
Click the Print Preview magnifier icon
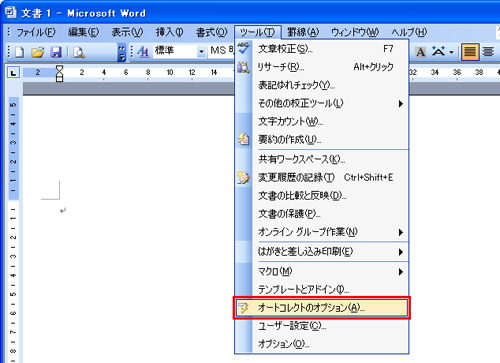point(79,52)
